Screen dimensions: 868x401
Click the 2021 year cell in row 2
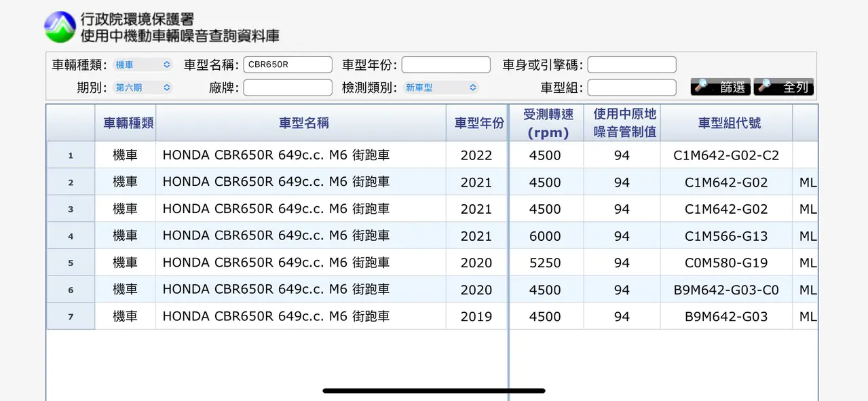coord(476,183)
